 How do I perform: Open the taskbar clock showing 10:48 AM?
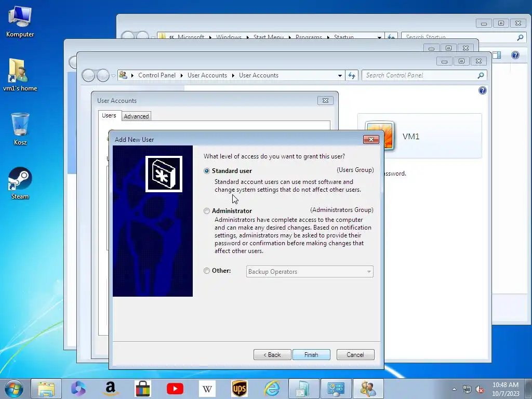tap(506, 389)
